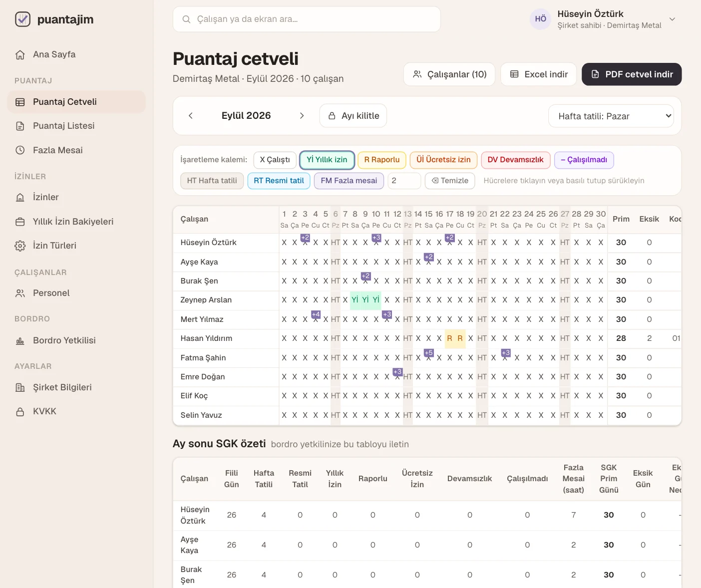Open Şirket Bilgileri in sidebar
This screenshot has height=588, width=701.
point(76,387)
